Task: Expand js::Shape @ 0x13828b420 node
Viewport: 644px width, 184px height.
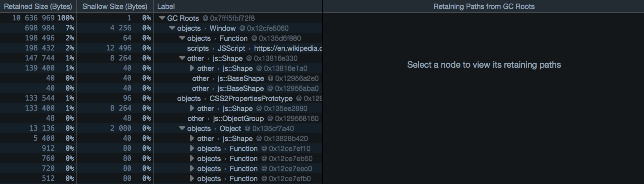Action: point(192,139)
